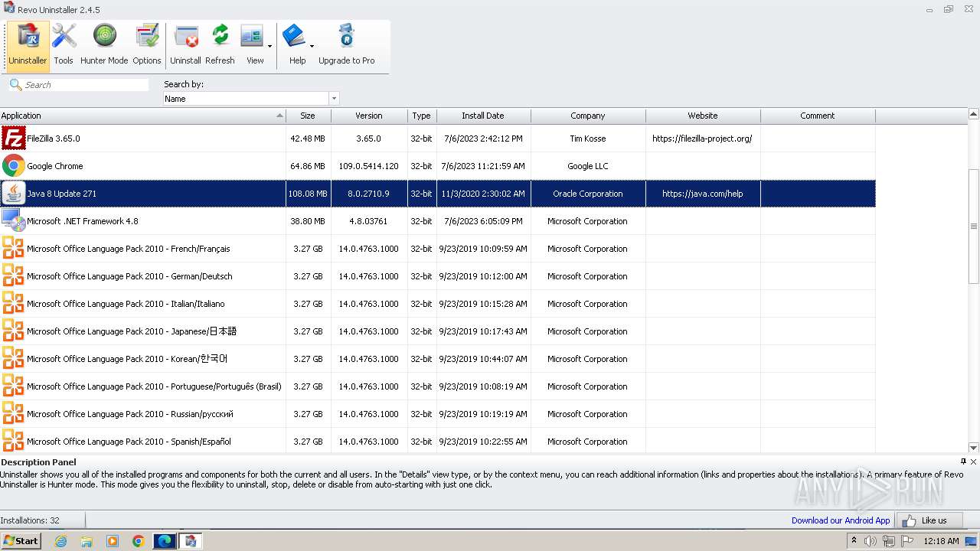Click the vertical scrollbar thumb
This screenshot has height=551, width=980.
[974, 227]
